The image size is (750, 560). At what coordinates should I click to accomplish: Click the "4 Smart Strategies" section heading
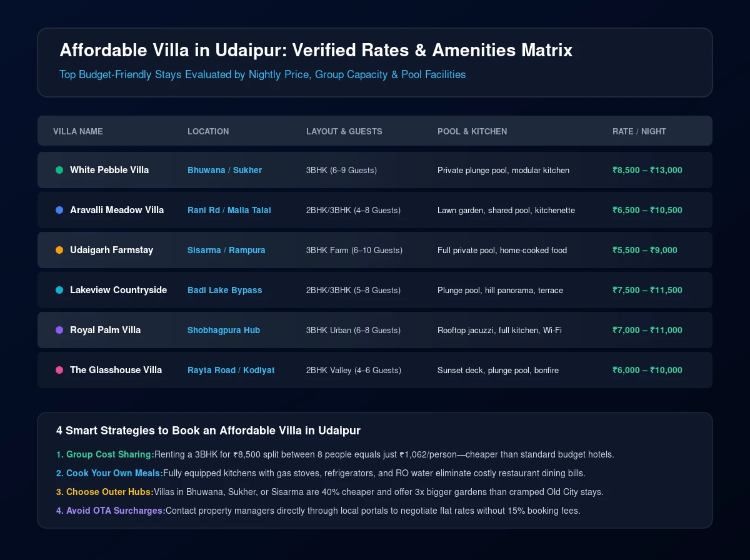208,431
